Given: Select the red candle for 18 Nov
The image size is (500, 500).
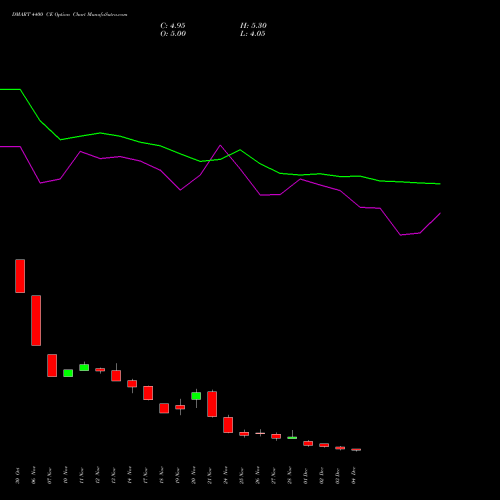Looking at the screenshot, I should click(164, 408).
